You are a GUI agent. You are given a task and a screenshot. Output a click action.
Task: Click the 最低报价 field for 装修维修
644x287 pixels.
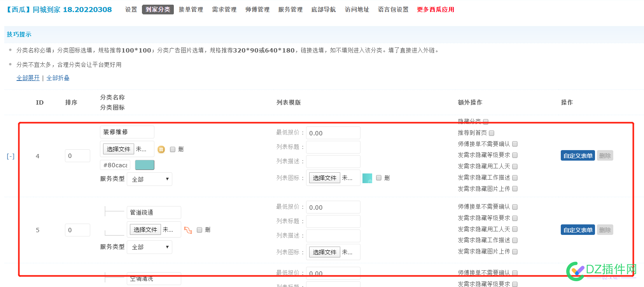point(333,133)
